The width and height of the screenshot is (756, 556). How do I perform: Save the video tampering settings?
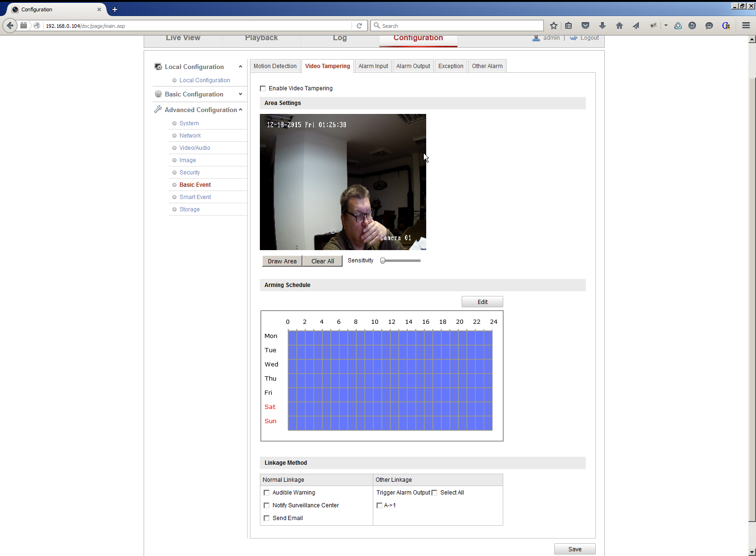click(x=575, y=549)
